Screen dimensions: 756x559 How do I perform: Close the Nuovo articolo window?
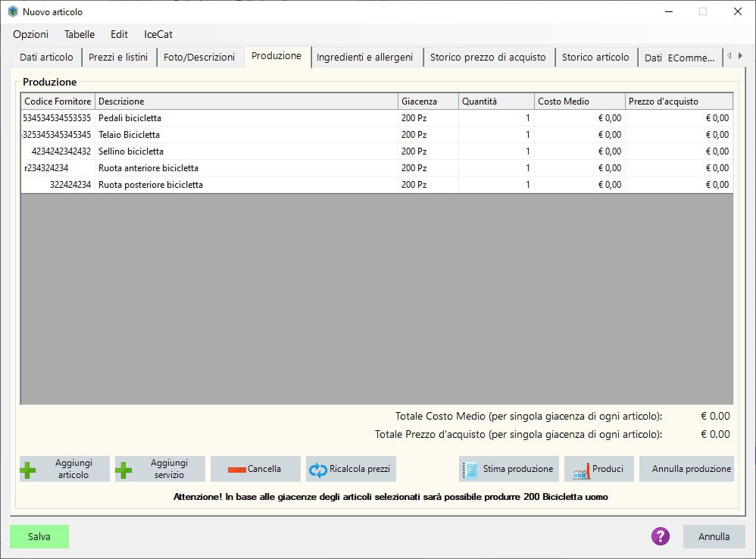click(x=738, y=11)
